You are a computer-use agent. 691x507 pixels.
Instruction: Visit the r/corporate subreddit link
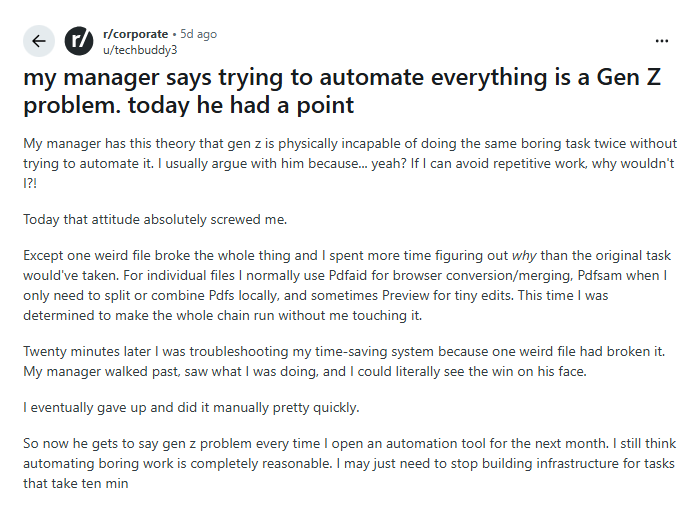pyautogui.click(x=135, y=34)
